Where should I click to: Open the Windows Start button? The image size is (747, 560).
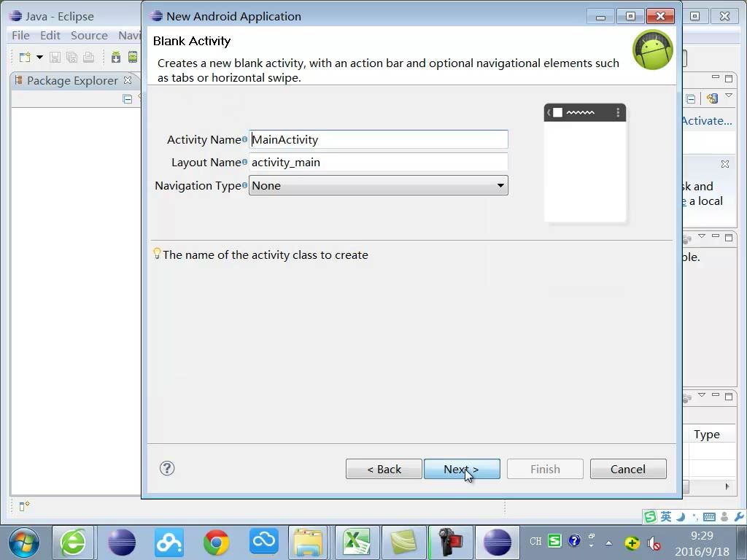24,542
